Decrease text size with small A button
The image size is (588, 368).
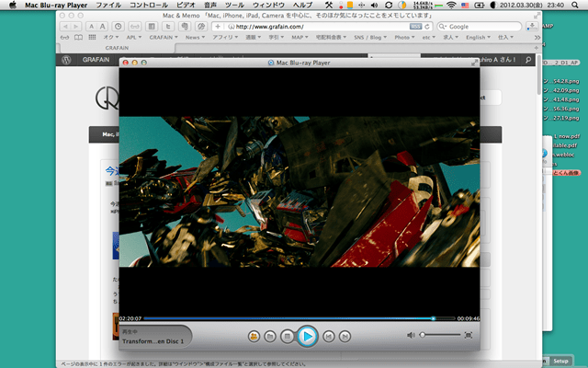(91, 27)
